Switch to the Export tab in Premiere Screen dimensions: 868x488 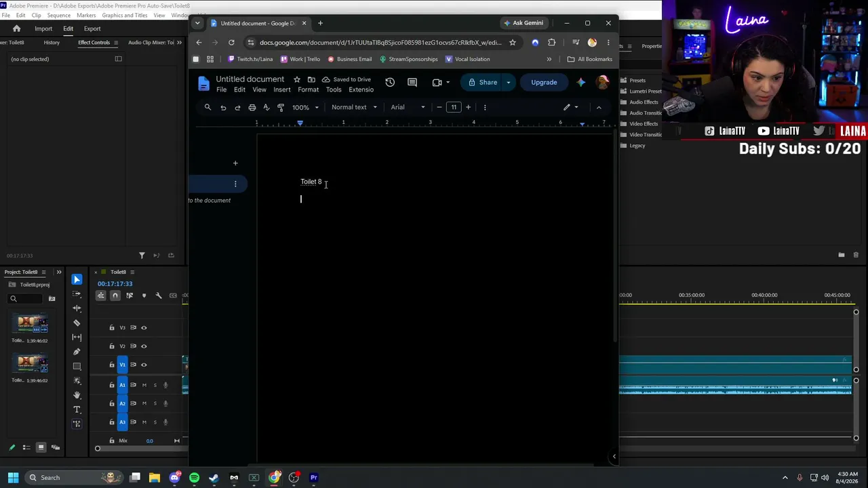[92, 28]
